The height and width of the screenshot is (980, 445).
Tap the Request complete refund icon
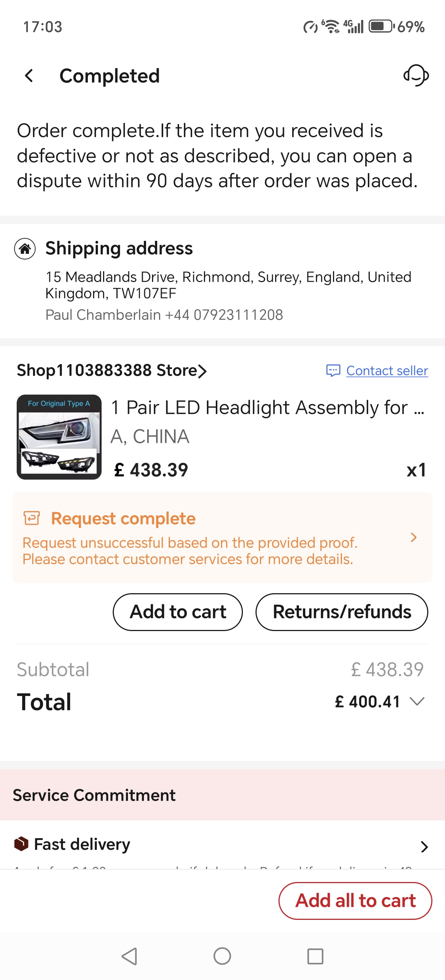[x=32, y=518]
